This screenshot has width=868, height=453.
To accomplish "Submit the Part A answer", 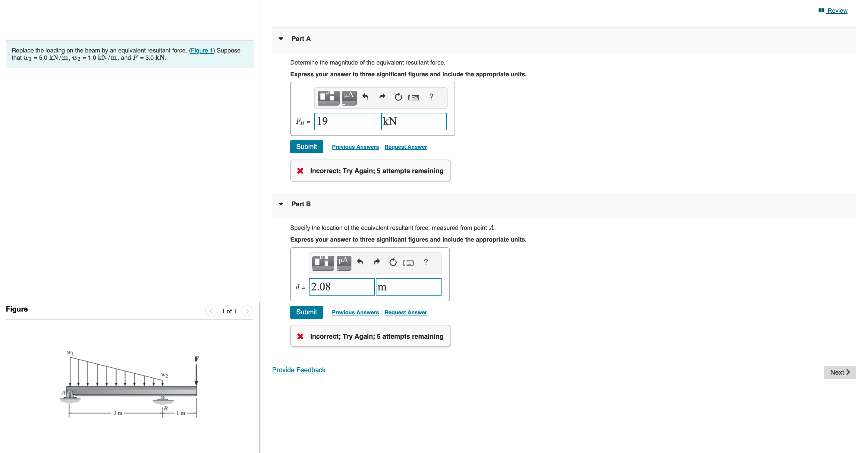I will [x=306, y=147].
